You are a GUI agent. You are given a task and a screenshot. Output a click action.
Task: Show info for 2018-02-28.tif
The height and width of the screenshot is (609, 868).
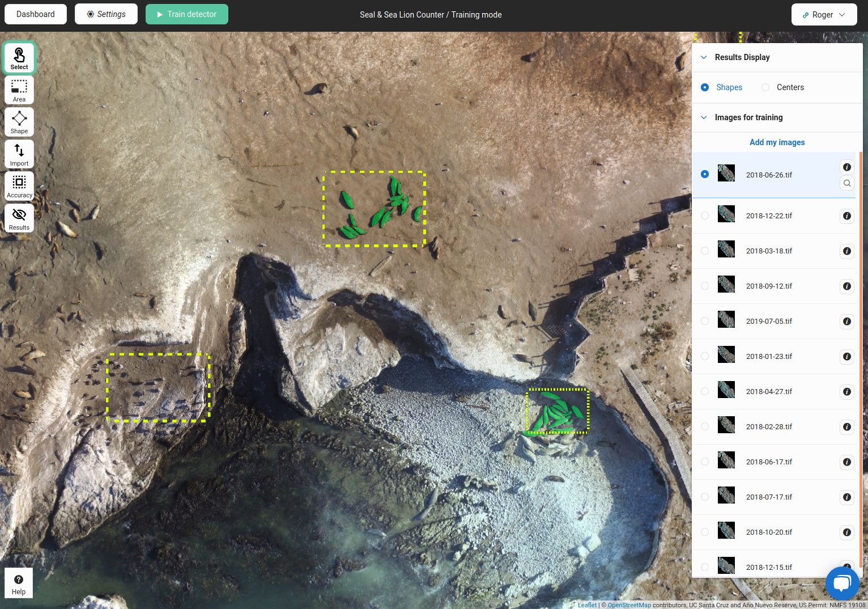(847, 427)
